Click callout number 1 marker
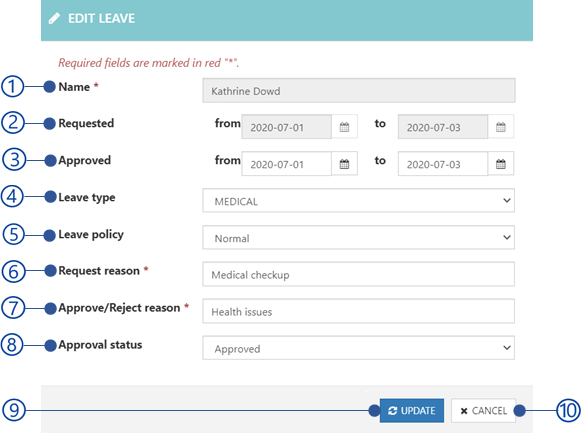This screenshot has width=582, height=433. (12, 86)
